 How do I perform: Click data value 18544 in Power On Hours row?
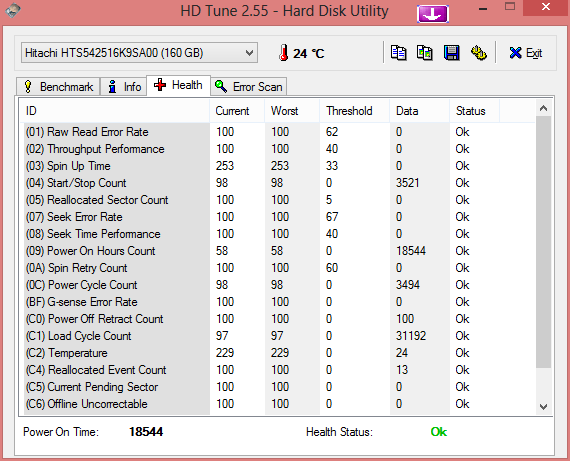pos(411,250)
